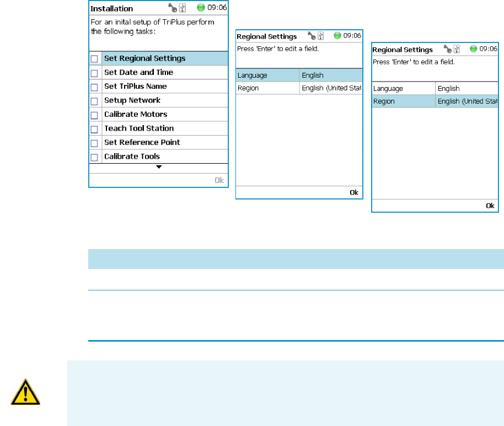Image resolution: width=504 pixels, height=426 pixels.
Task: Check the Set Date and Time checkbox
Action: point(94,73)
